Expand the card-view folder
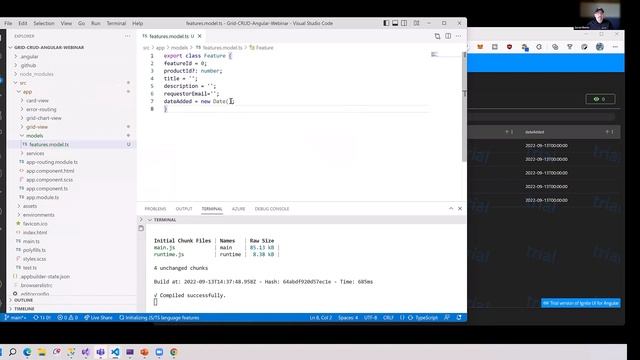 tap(37, 100)
